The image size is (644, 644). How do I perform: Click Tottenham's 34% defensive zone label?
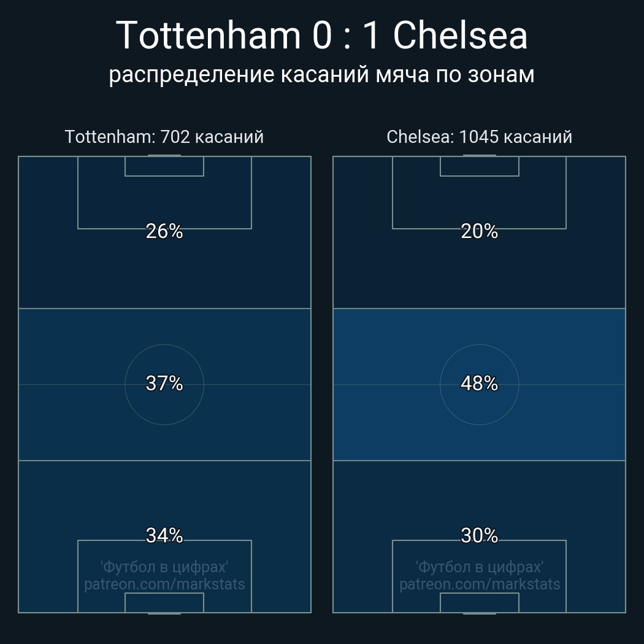coord(164,535)
